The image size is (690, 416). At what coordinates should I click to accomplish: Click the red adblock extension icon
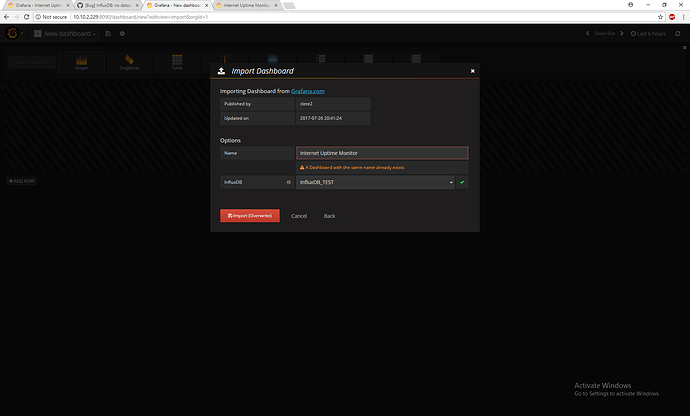pyautogui.click(x=672, y=17)
